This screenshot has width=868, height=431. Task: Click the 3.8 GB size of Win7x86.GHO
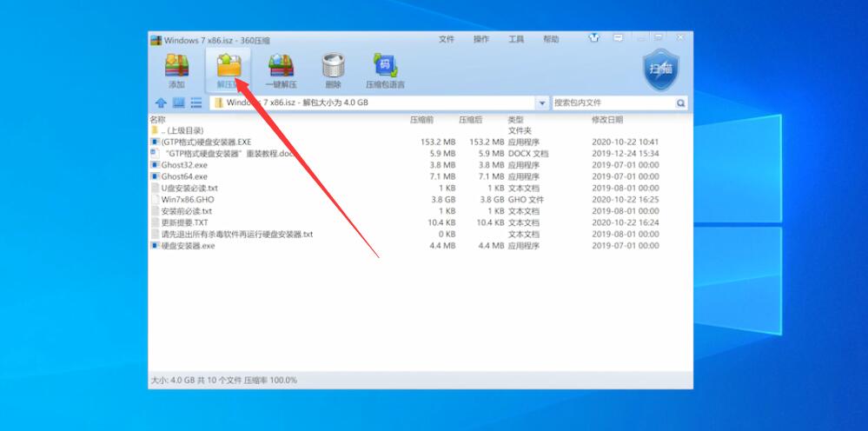coord(443,199)
